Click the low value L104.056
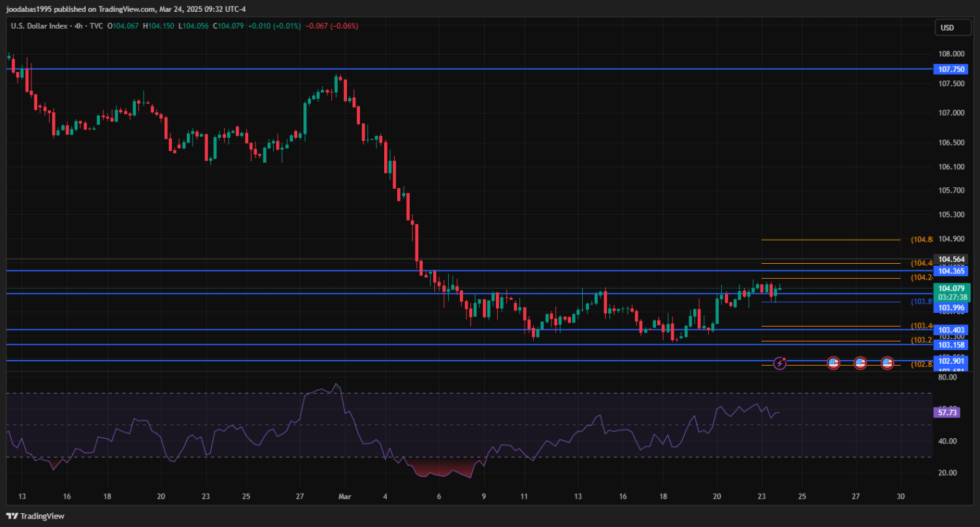The height and width of the screenshot is (527, 980). [x=193, y=26]
